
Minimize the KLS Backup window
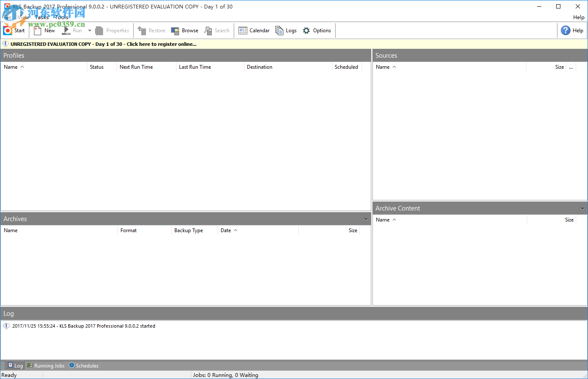click(x=539, y=6)
